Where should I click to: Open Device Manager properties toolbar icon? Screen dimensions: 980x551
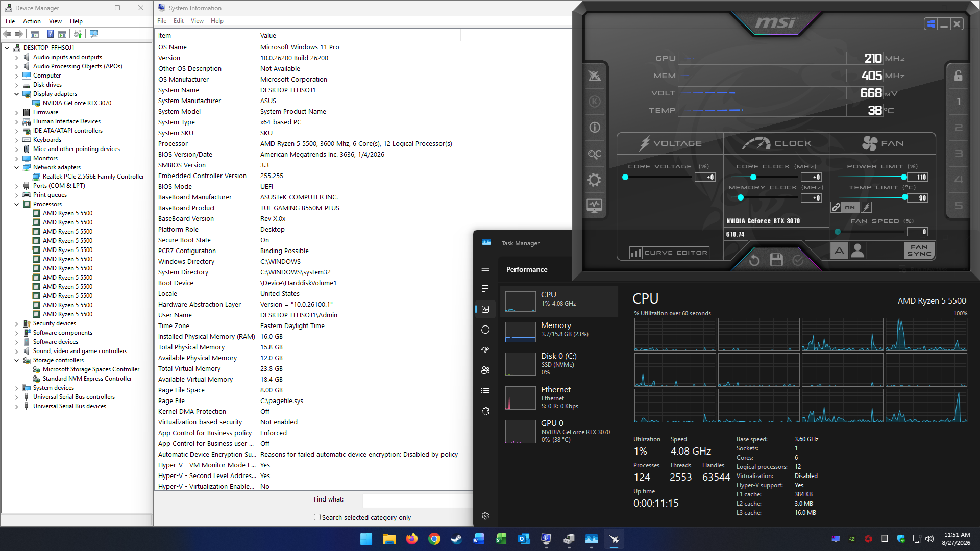[35, 34]
